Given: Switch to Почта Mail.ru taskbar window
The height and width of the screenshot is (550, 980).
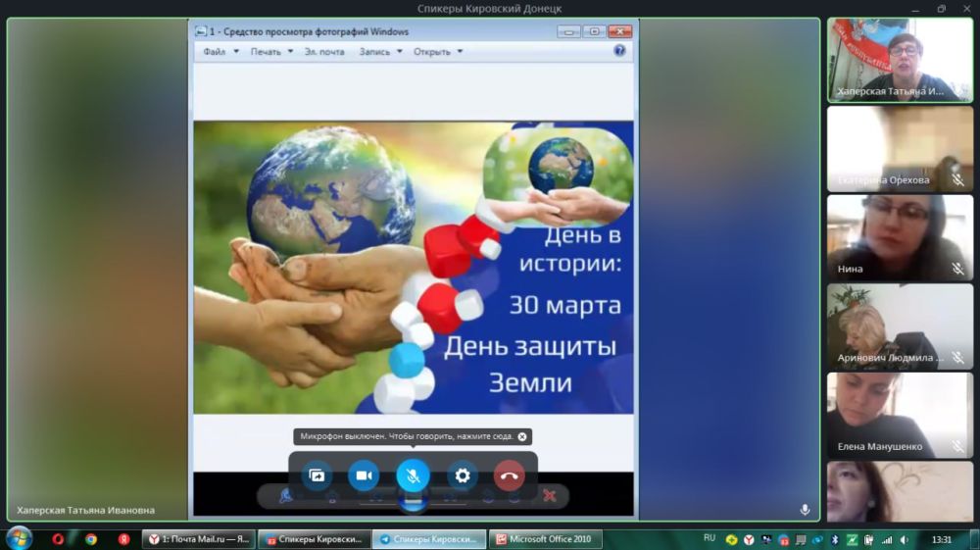Looking at the screenshot, I should click(199, 539).
